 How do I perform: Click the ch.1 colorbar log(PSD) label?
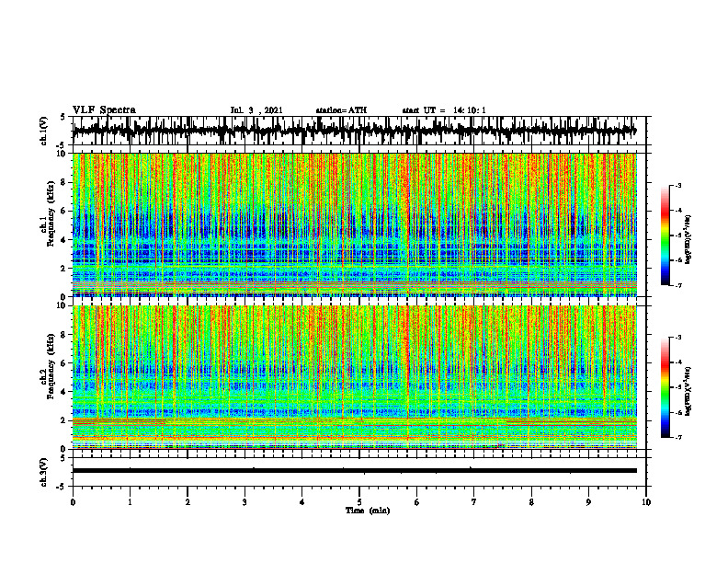coord(689,239)
